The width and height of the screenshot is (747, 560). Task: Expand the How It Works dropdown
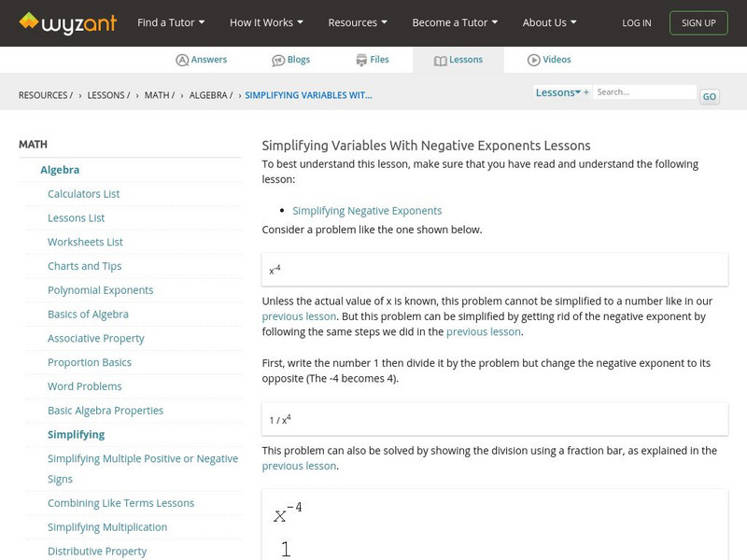[x=266, y=22]
